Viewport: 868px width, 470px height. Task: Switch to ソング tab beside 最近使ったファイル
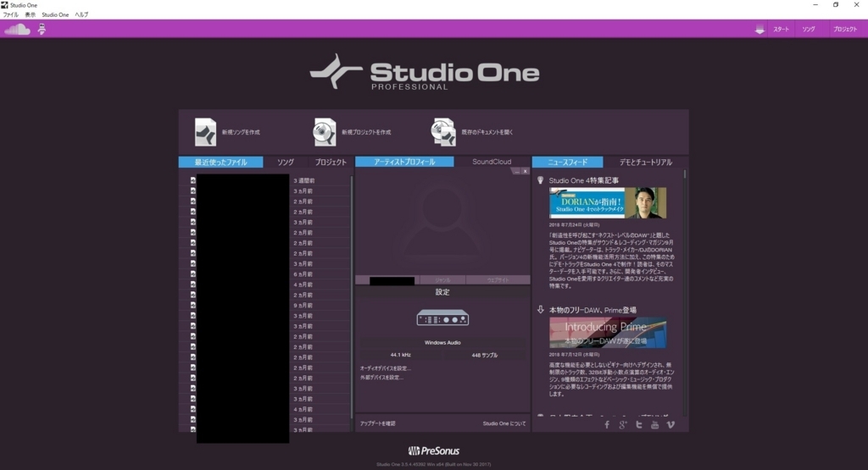[286, 162]
